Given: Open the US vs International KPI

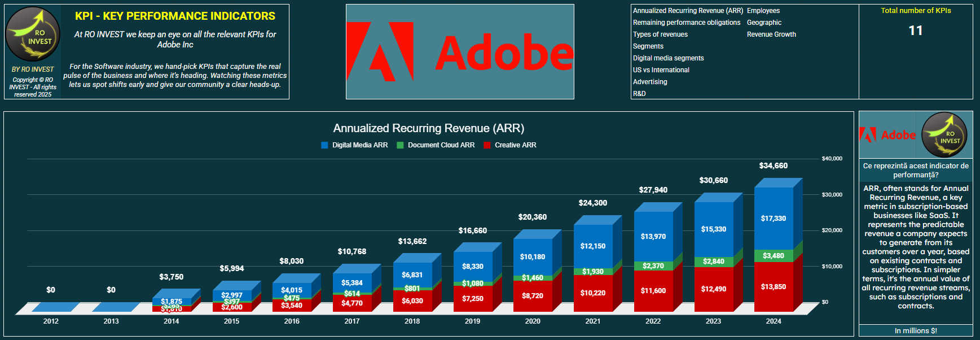Looking at the screenshot, I should 661,70.
